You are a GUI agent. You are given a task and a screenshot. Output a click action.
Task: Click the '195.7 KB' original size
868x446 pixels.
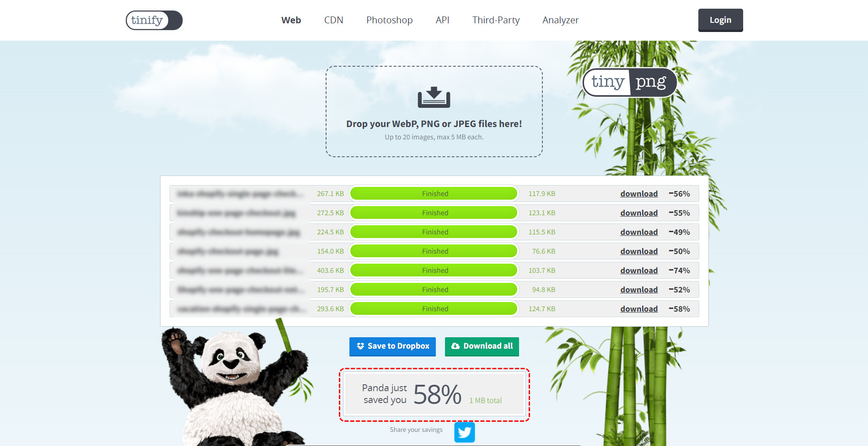coord(330,290)
